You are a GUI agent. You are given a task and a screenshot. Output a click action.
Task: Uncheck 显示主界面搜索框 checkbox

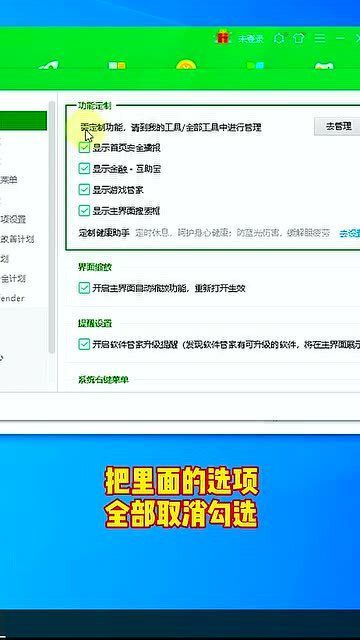coord(84,211)
